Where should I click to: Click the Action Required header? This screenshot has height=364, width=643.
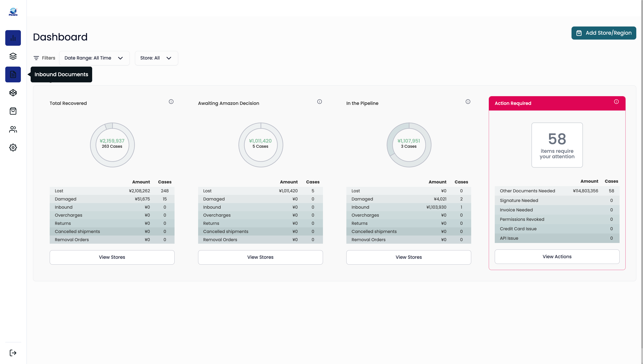pos(557,103)
